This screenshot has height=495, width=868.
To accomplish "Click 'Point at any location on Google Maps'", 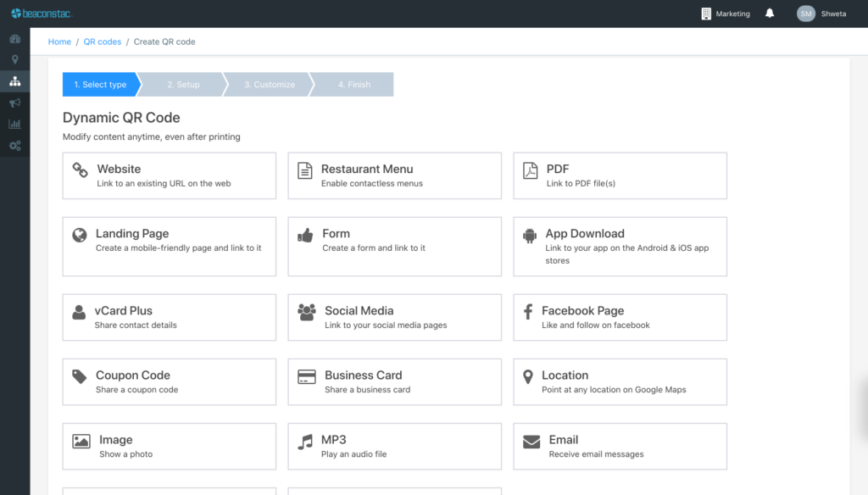I will click(x=614, y=389).
